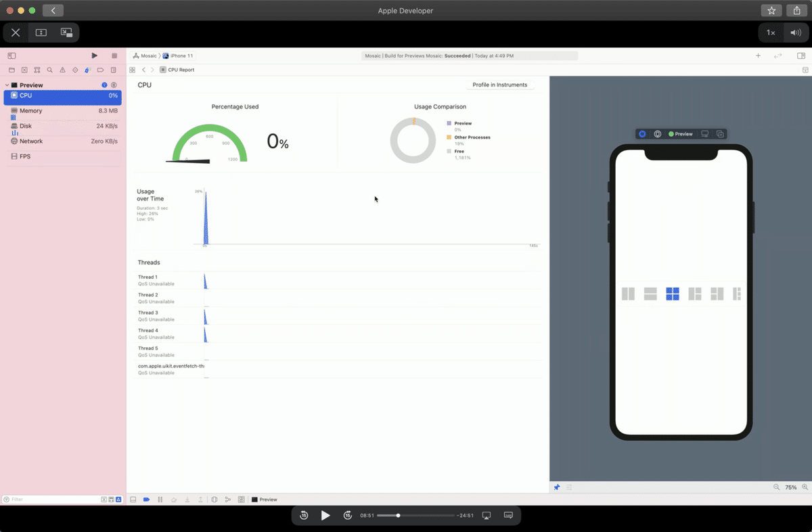812x532 pixels.
Task: Click Debug Memory Graph icon
Action: pyautogui.click(x=228, y=500)
